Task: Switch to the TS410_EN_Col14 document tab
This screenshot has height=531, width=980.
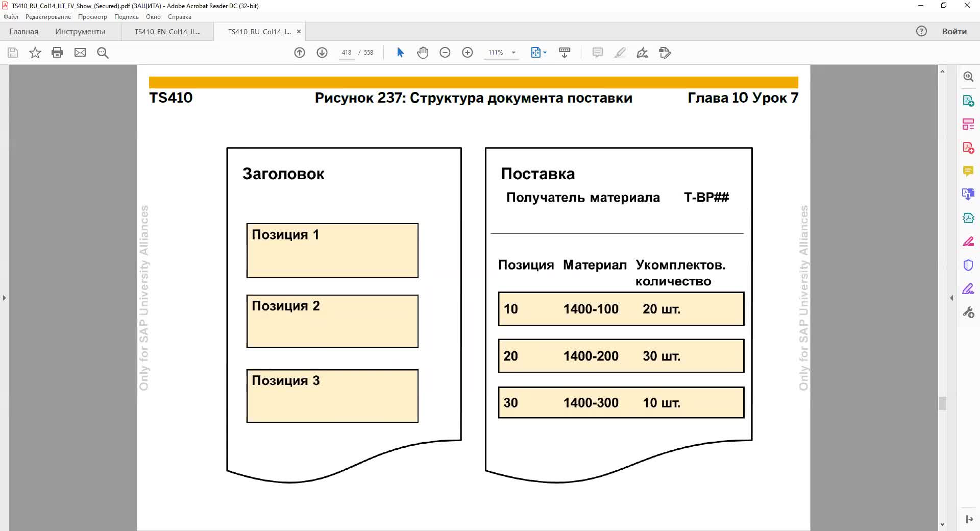Action: pyautogui.click(x=167, y=32)
